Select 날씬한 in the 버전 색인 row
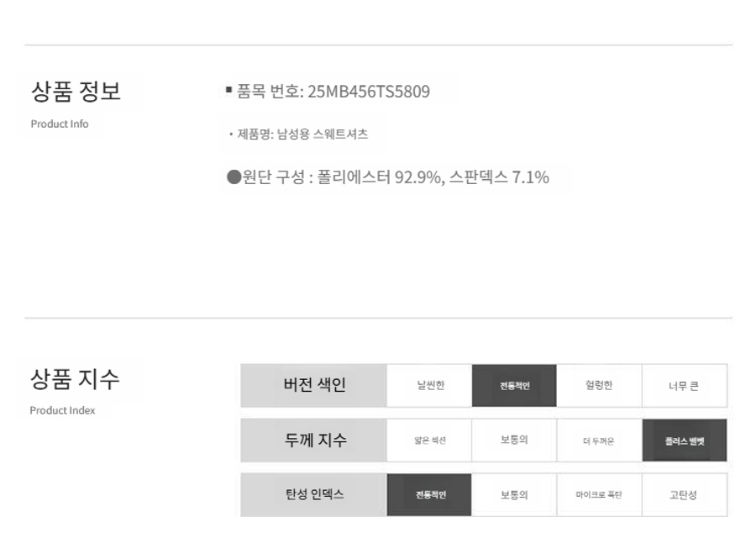756x554 pixels. tap(429, 386)
